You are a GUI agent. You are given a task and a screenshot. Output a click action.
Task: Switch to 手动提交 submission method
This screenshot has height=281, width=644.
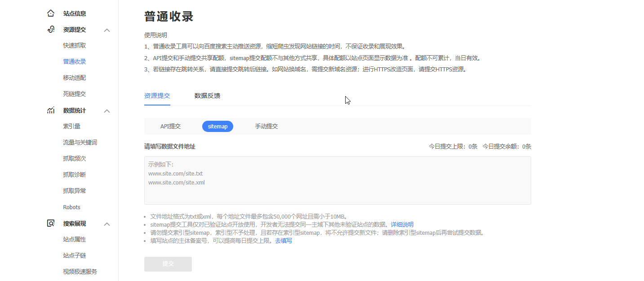point(266,127)
